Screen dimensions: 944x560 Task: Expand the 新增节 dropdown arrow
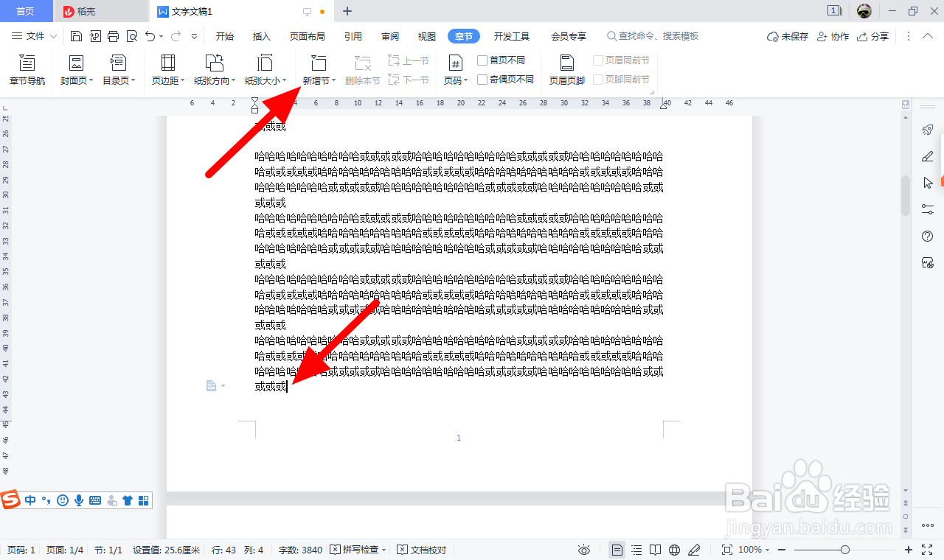333,81
